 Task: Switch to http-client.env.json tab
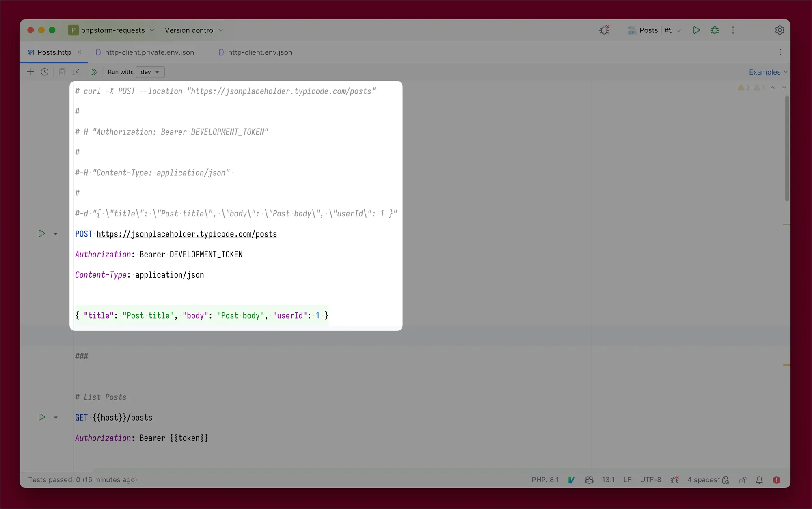[255, 52]
